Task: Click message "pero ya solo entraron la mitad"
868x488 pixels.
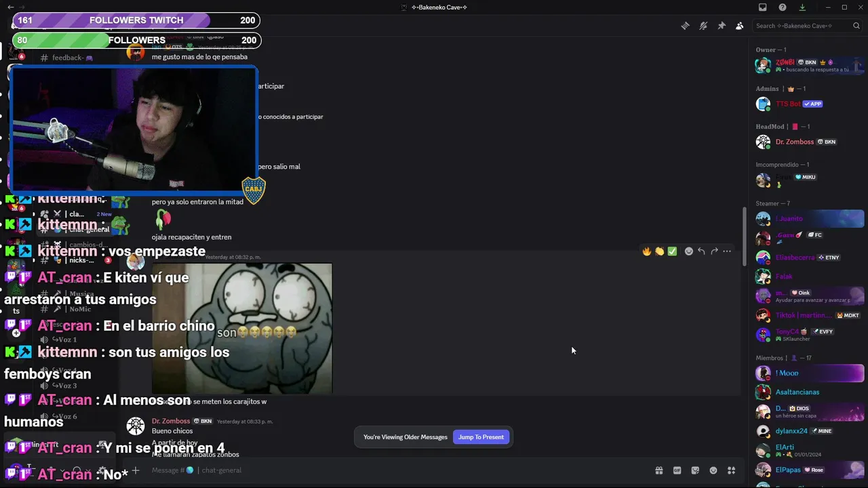Action: [x=197, y=202]
